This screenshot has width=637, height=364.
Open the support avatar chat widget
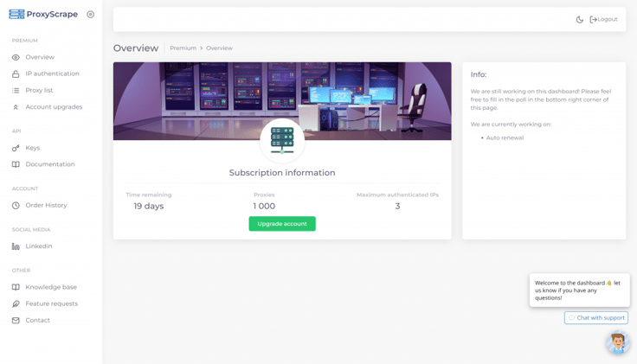tap(617, 343)
